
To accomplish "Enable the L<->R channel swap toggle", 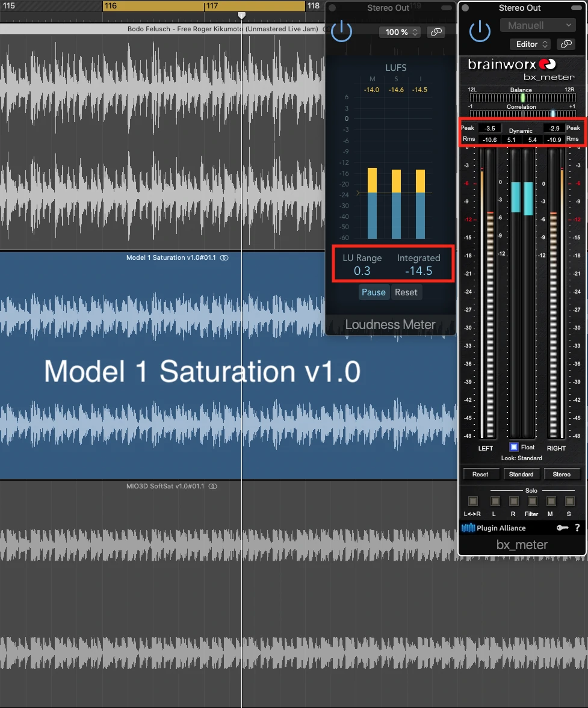I will [x=473, y=501].
